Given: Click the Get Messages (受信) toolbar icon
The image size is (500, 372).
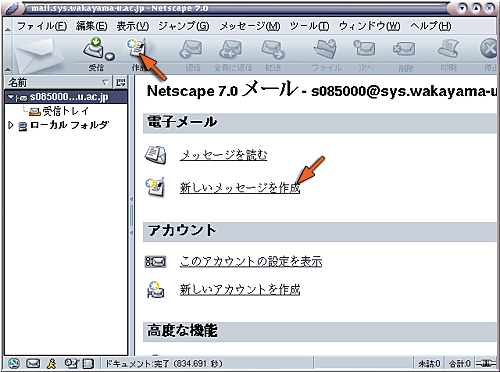Looking at the screenshot, I should tap(94, 48).
